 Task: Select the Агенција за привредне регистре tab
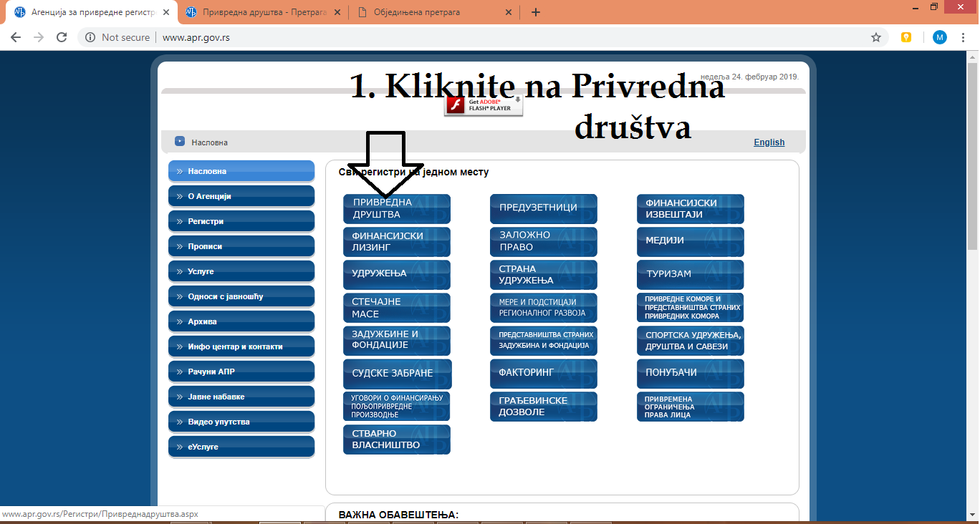point(93,12)
